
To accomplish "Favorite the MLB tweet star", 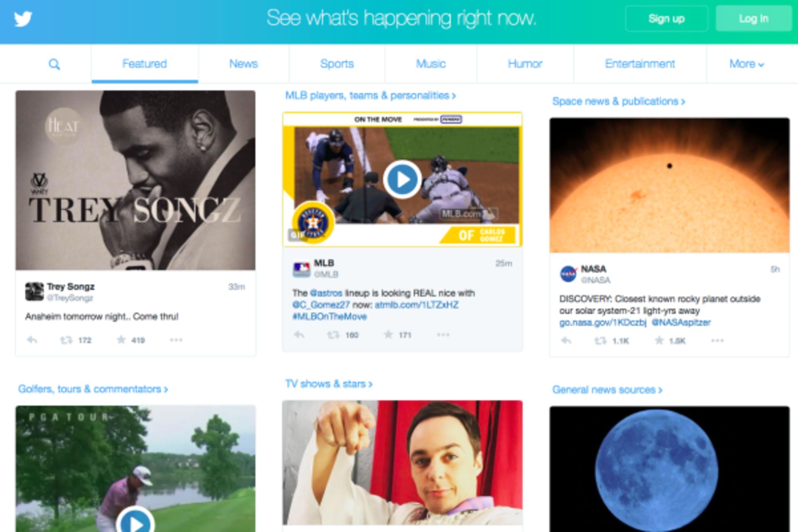I will click(x=388, y=334).
